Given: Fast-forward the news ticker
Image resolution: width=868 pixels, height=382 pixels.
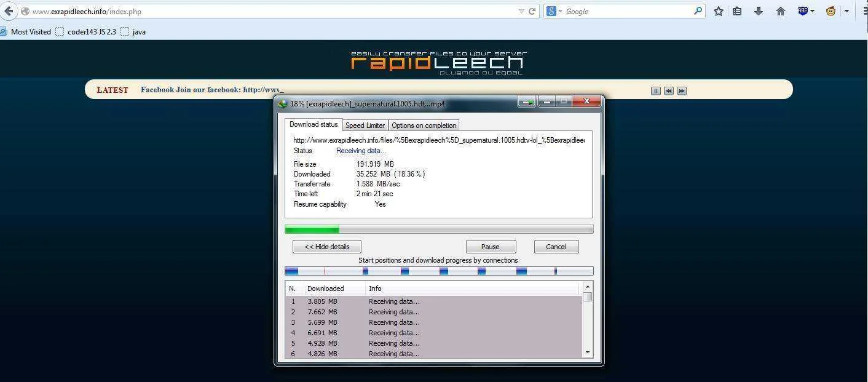Looking at the screenshot, I should click(681, 90).
